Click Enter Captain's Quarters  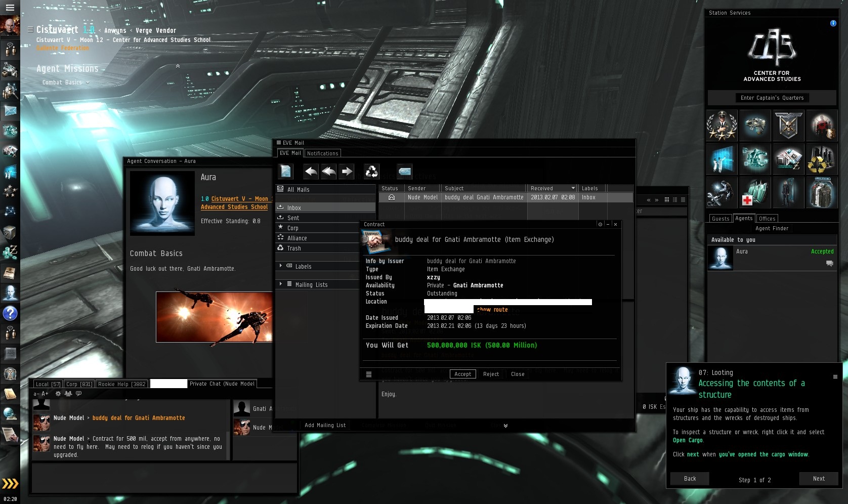pyautogui.click(x=772, y=98)
